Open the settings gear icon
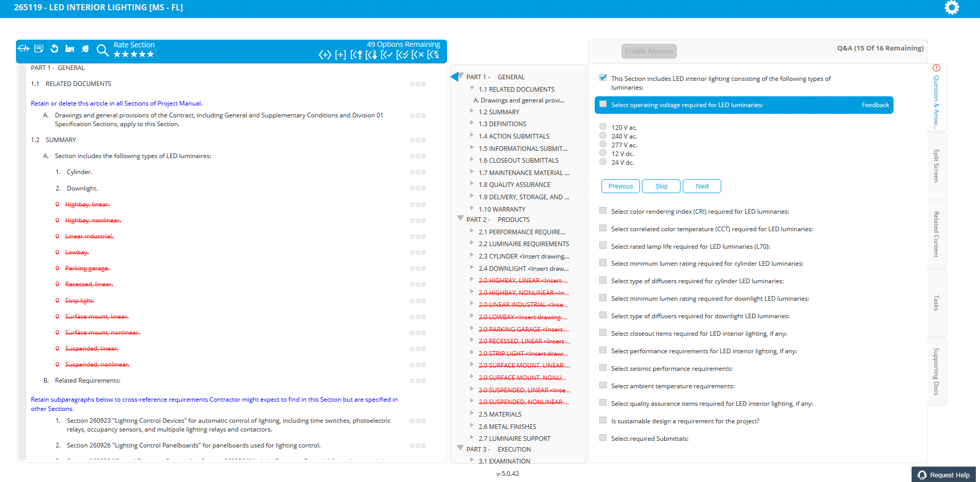Screen dimensions: 980x482 (951, 8)
